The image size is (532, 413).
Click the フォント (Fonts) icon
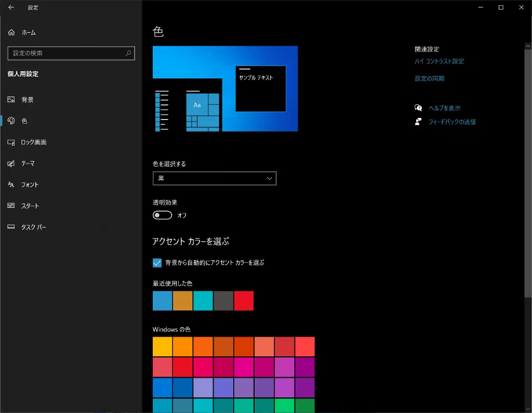click(11, 185)
